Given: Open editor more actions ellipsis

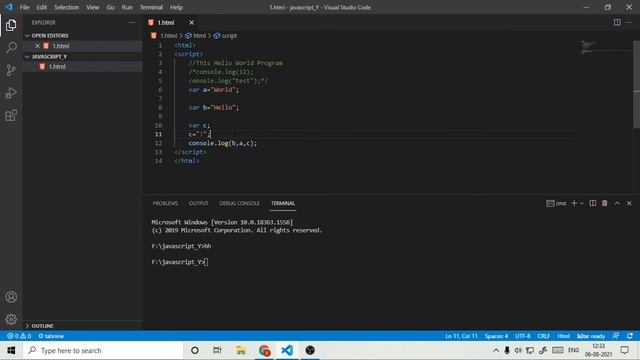Looking at the screenshot, I should [629, 22].
